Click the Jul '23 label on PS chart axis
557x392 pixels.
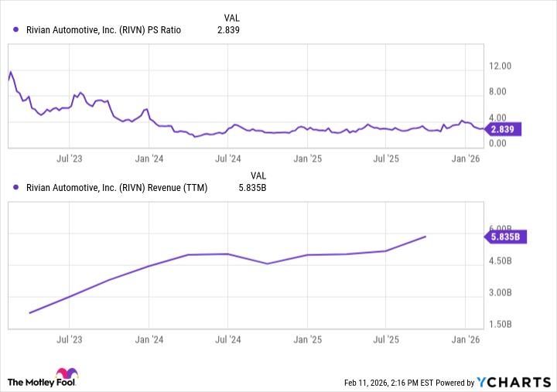click(x=70, y=158)
